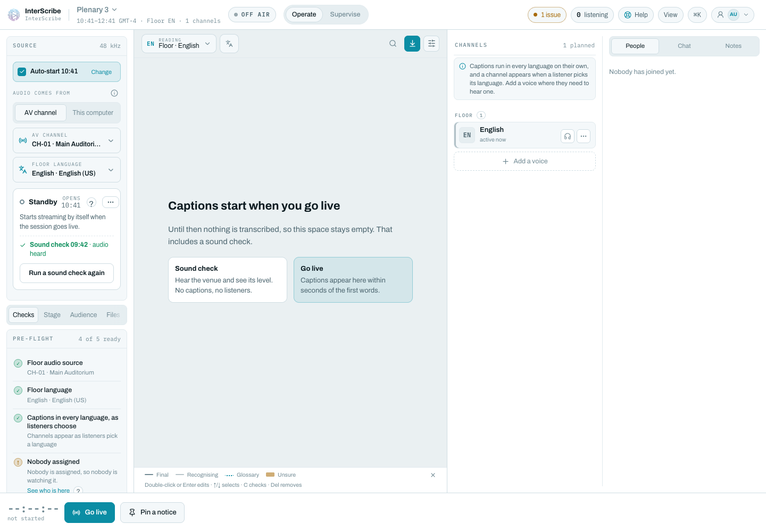Select AV channel as audio source

40,113
